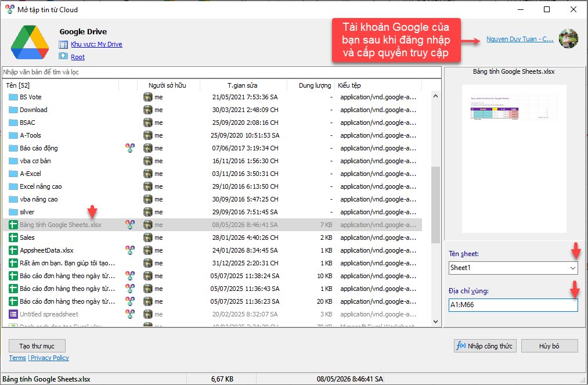Click status bar size 6,67 KB
Screen dimensions: 588x385
[x=222, y=379]
